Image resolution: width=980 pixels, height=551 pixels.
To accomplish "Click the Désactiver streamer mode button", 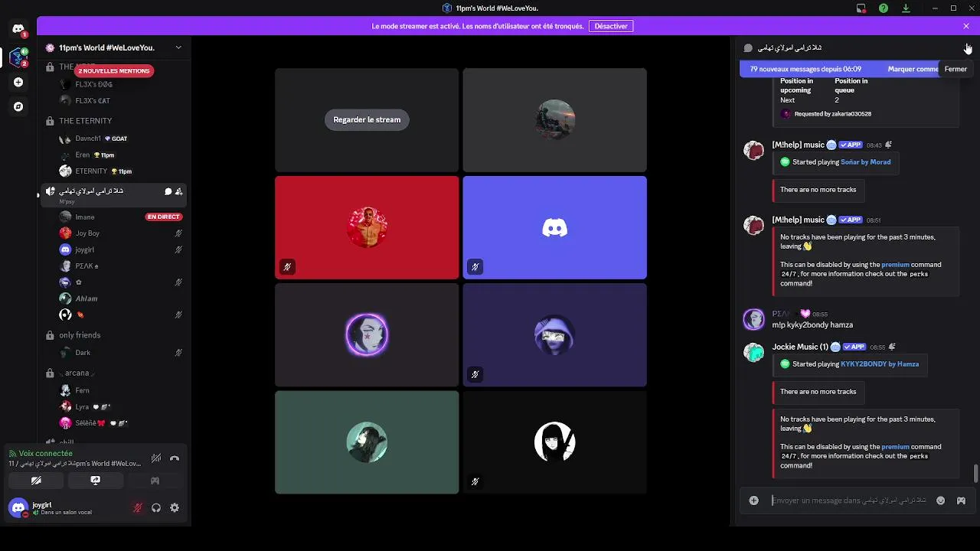I will tap(611, 26).
